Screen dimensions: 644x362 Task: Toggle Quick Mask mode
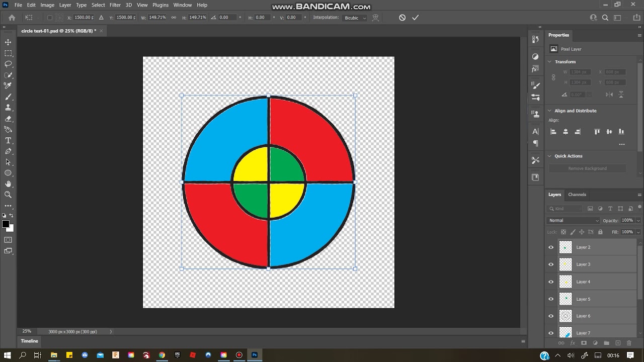click(8, 240)
